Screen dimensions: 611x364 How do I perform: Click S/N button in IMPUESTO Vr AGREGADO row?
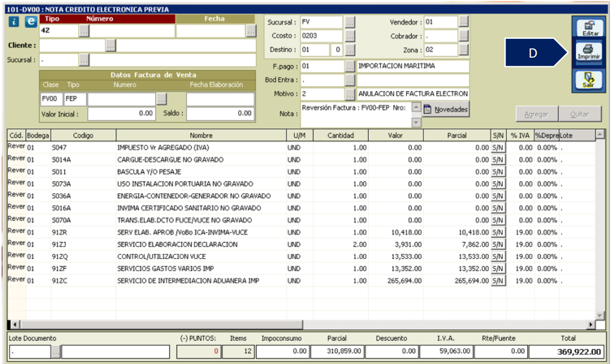(x=498, y=147)
